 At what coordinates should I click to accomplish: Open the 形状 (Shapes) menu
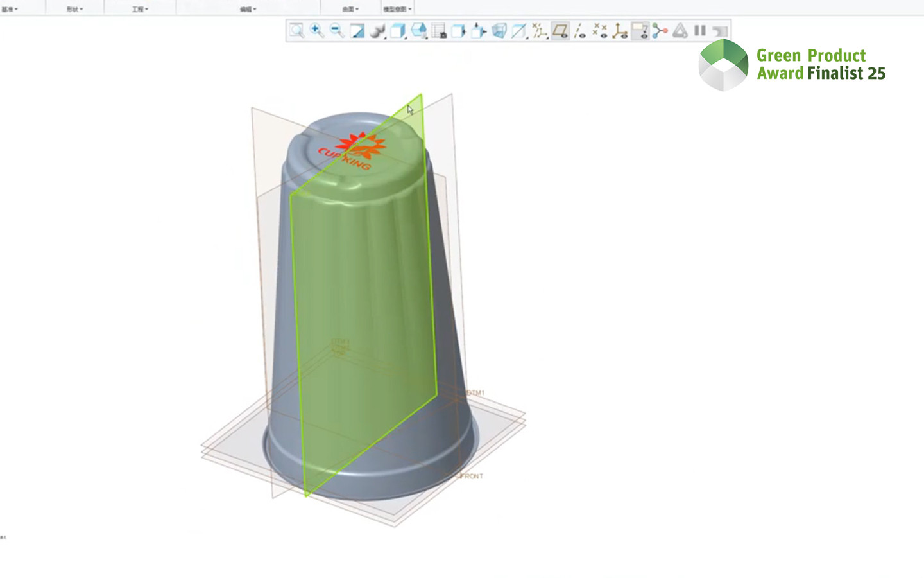pyautogui.click(x=74, y=9)
